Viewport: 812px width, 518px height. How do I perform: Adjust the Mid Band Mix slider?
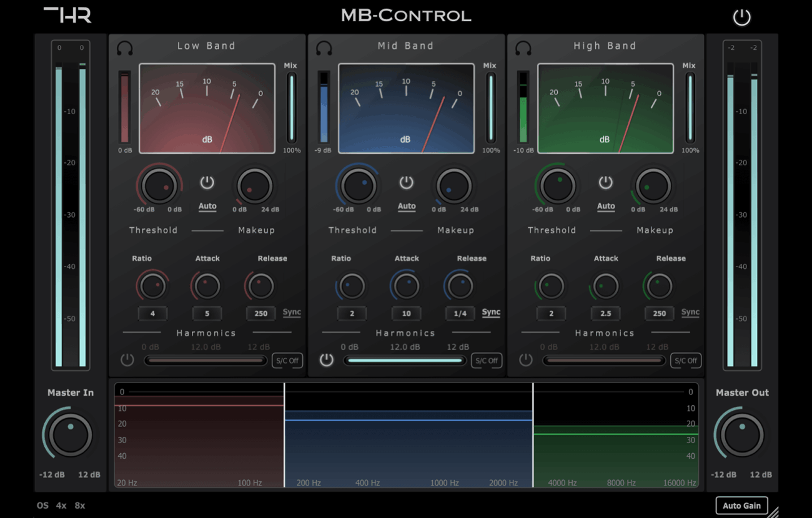click(490, 108)
